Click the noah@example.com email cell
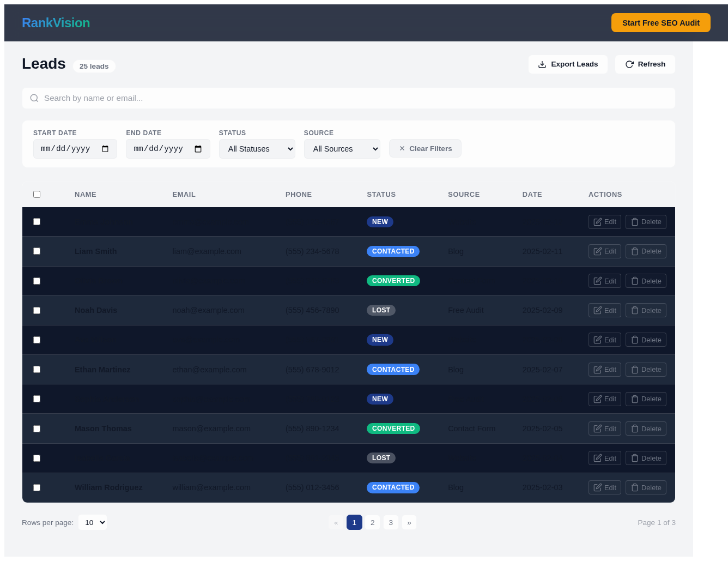Screen dimensions: 728x561 208,310
